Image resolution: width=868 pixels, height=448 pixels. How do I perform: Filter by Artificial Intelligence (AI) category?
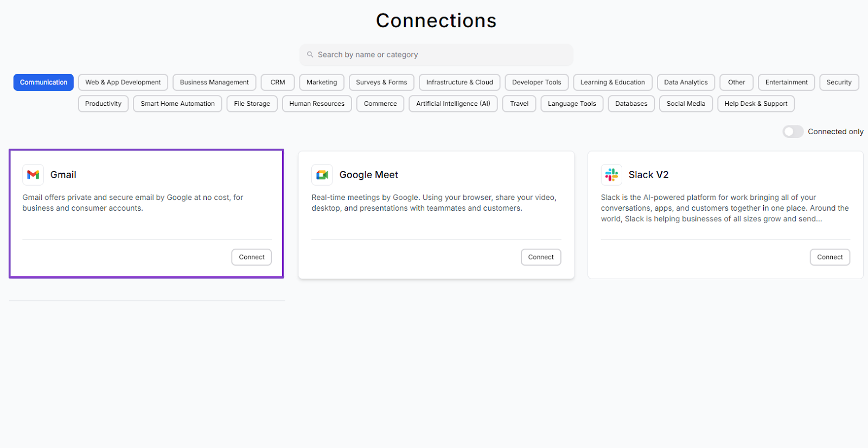(x=453, y=104)
